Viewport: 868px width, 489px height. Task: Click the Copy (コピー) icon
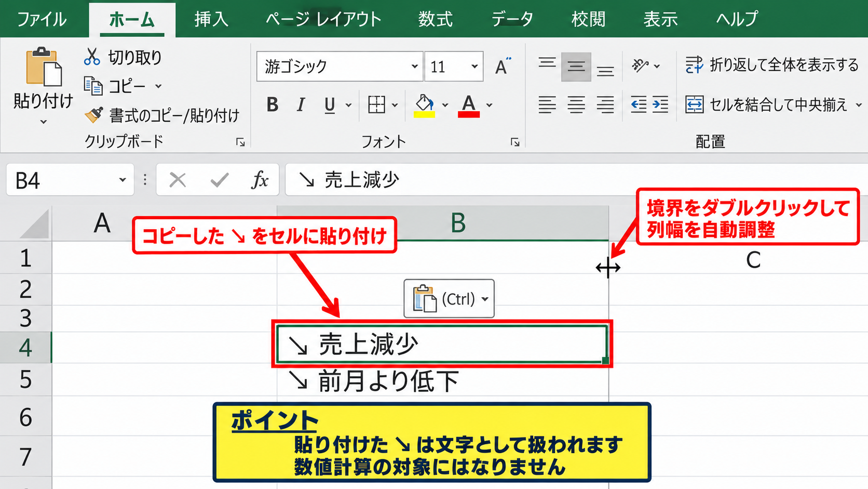click(x=93, y=86)
